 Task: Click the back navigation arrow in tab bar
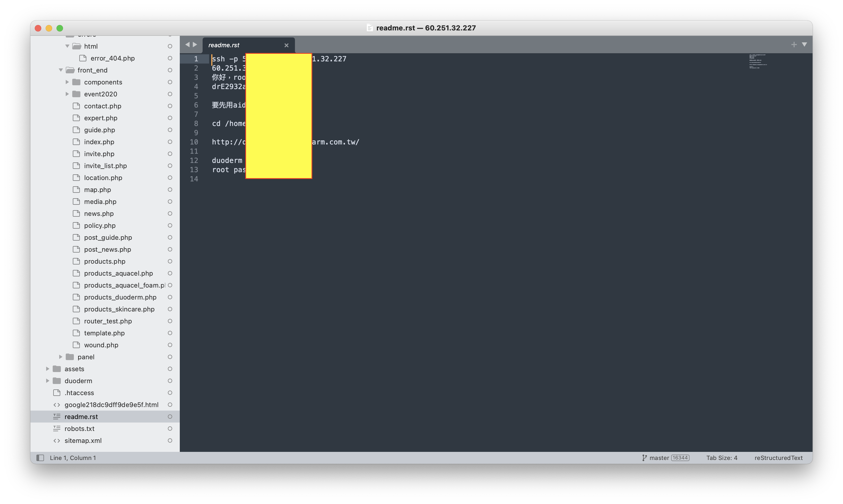point(187,45)
